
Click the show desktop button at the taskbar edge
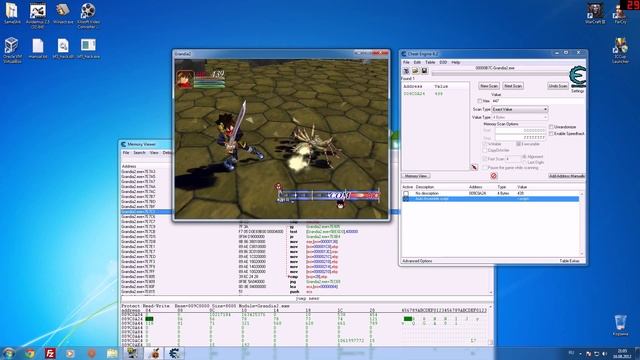coord(637,353)
